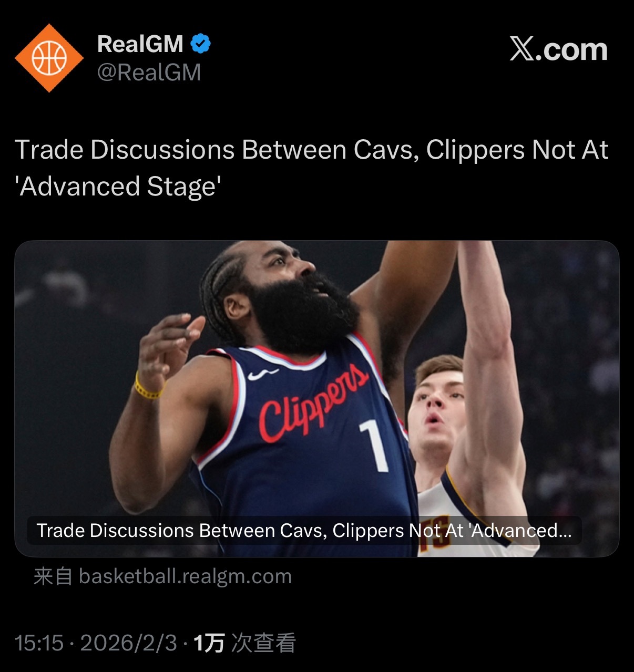This screenshot has height=672, width=634.
Task: Click the link card caption overlay
Action: (x=304, y=530)
